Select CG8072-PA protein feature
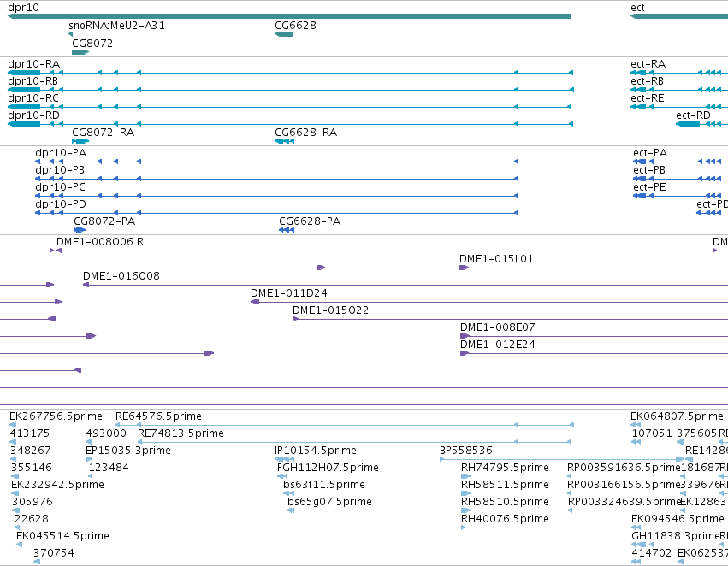Viewport: 728px width, 566px height. 80,230
